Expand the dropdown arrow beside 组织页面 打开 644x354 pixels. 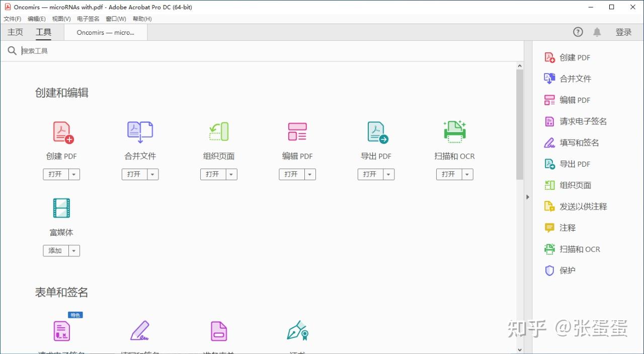click(231, 174)
